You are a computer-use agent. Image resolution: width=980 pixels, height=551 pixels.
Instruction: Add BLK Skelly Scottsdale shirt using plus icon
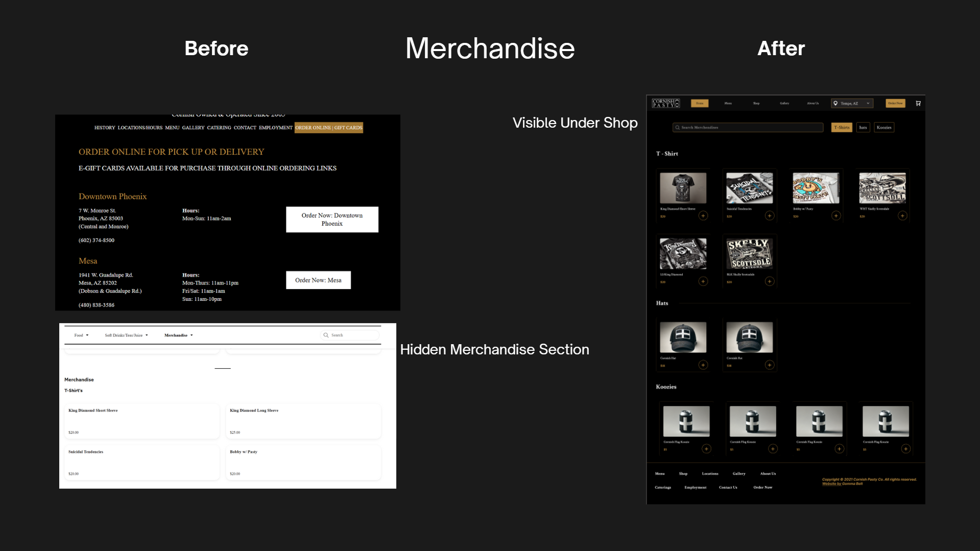(x=770, y=281)
